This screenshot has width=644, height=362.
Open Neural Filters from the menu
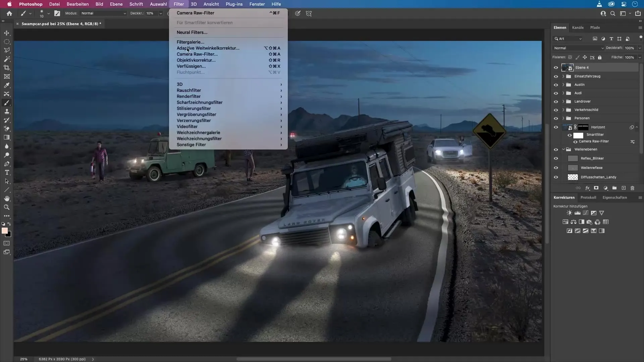[192, 32]
